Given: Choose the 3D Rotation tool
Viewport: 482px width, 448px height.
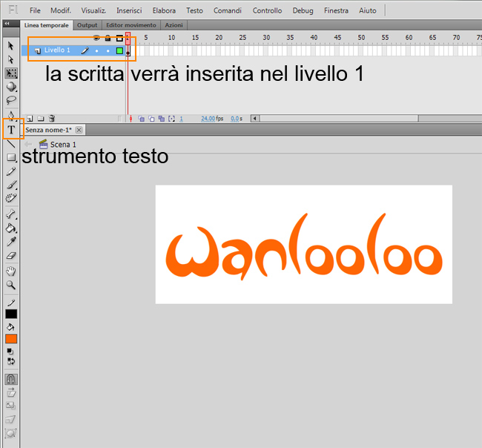Looking at the screenshot, I should coord(11,87).
